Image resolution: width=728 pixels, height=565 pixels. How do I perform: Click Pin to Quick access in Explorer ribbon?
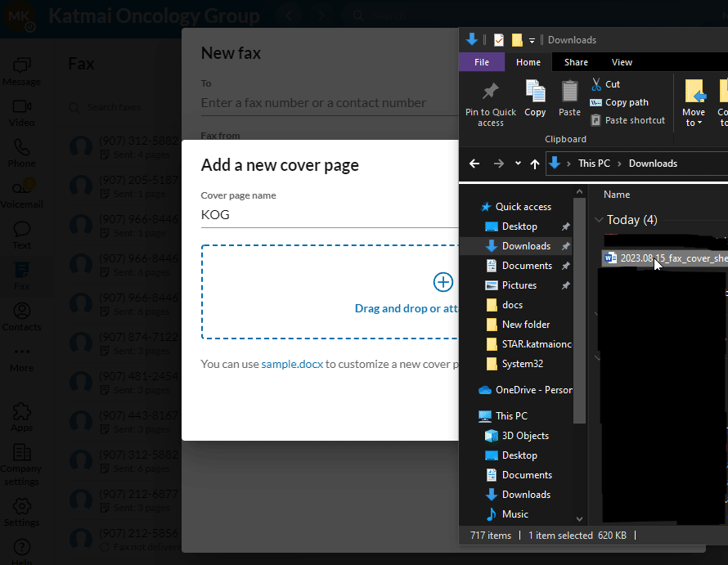pyautogui.click(x=491, y=105)
